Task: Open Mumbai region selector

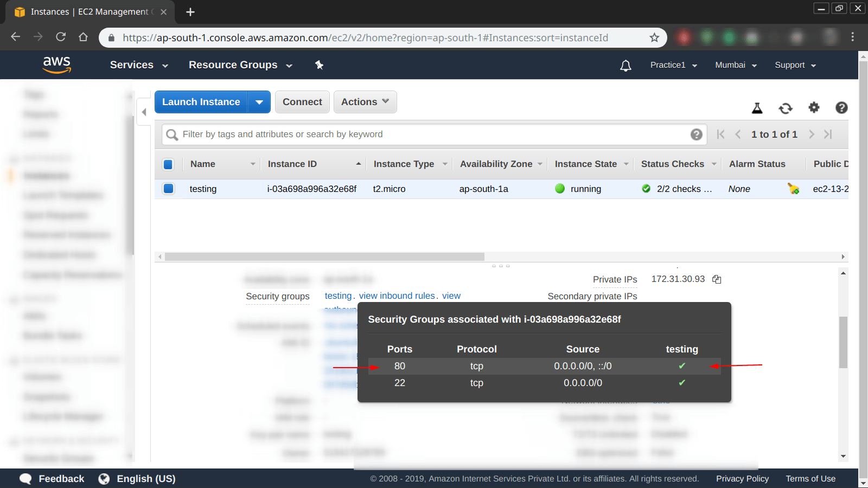Action: point(736,65)
